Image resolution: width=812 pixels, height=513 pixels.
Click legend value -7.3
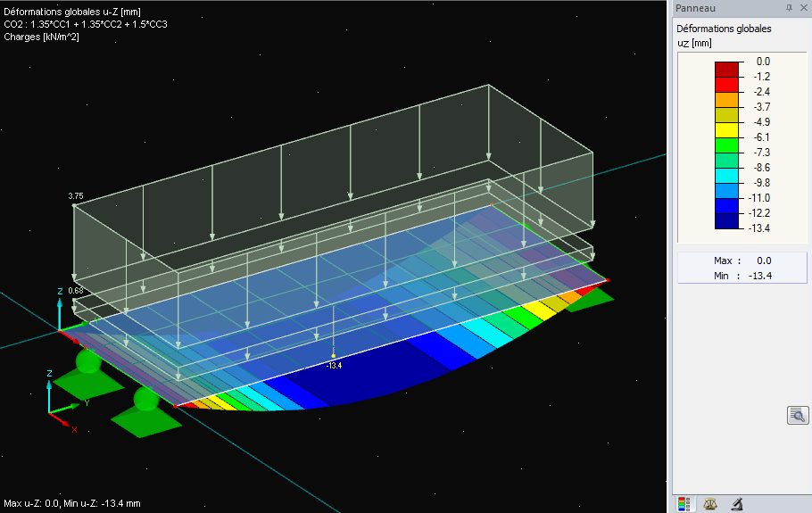point(762,153)
